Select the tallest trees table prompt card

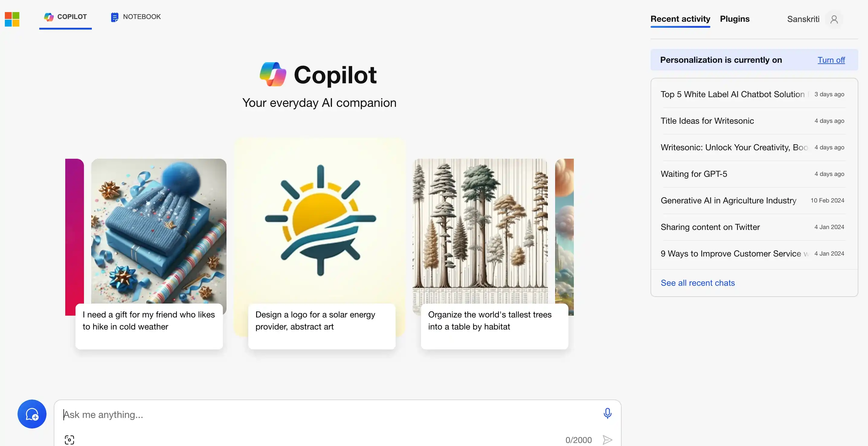[494, 326]
